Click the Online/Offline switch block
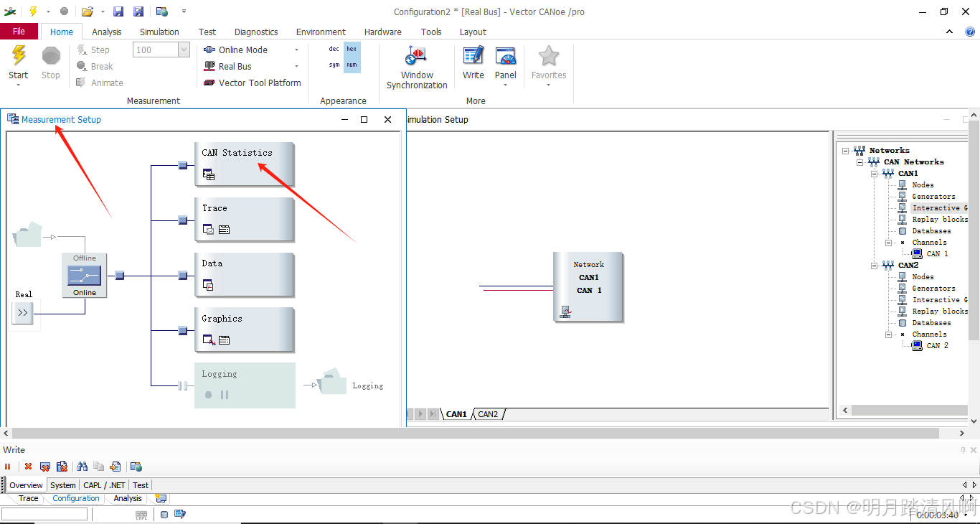980x524 pixels. pos(85,275)
